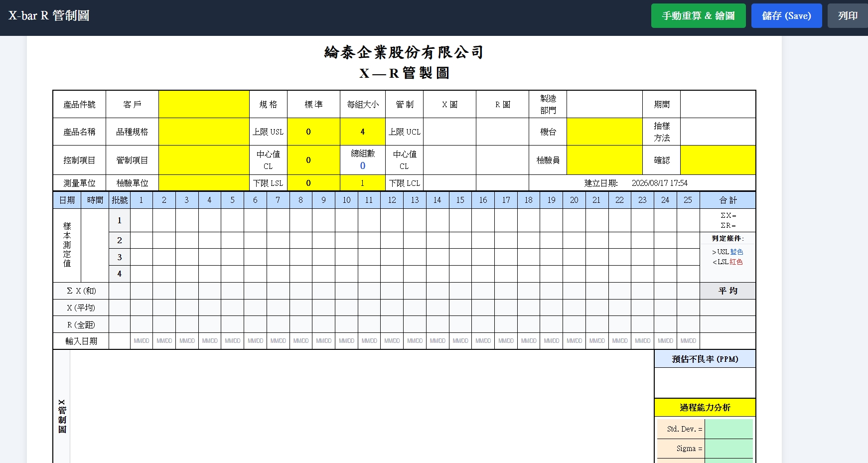
Task: Click the 綸泰企業股份有限公司 company heading
Action: click(x=404, y=52)
